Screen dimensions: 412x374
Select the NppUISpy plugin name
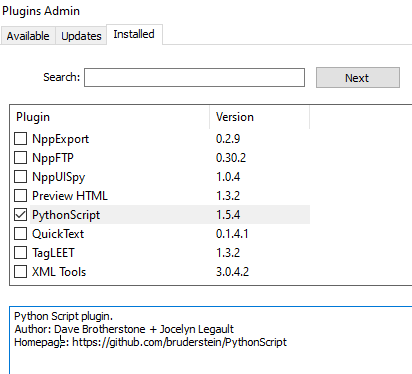[x=58, y=177]
